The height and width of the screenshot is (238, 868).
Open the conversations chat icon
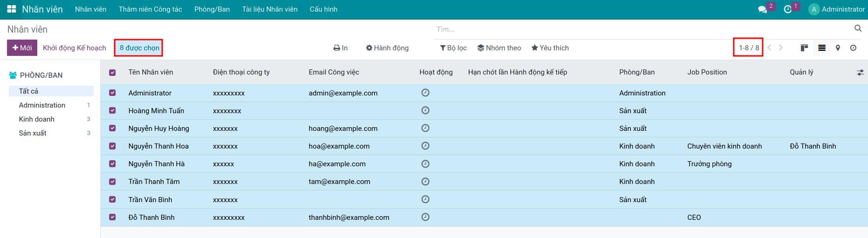[x=763, y=9]
